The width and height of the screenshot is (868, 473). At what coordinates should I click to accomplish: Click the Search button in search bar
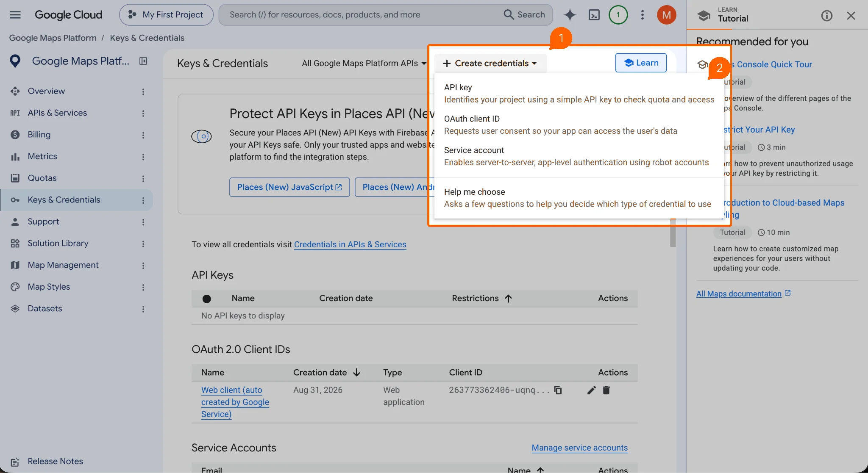tap(524, 15)
